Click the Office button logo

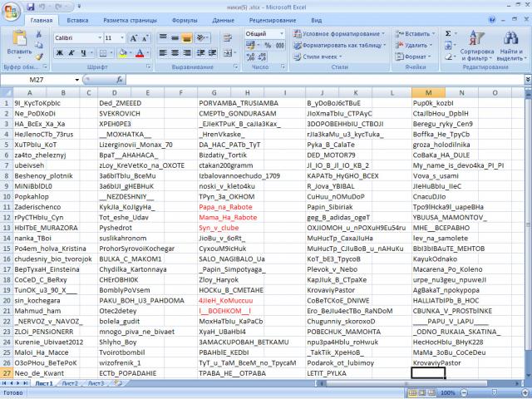click(x=12, y=12)
